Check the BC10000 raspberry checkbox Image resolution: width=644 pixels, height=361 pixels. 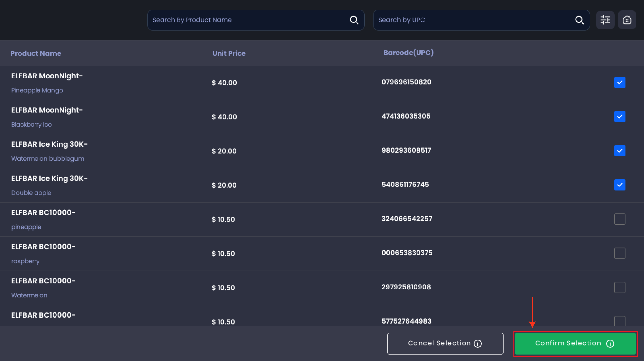click(x=620, y=253)
